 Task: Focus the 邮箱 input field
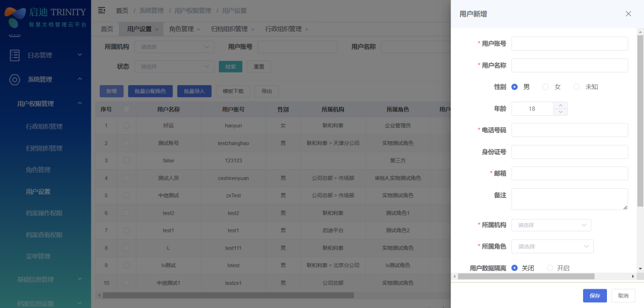pyautogui.click(x=569, y=174)
